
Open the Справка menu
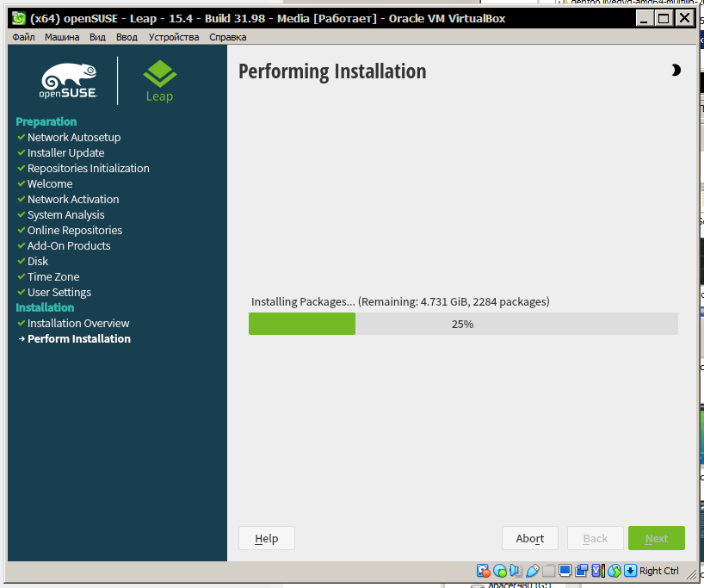point(227,37)
